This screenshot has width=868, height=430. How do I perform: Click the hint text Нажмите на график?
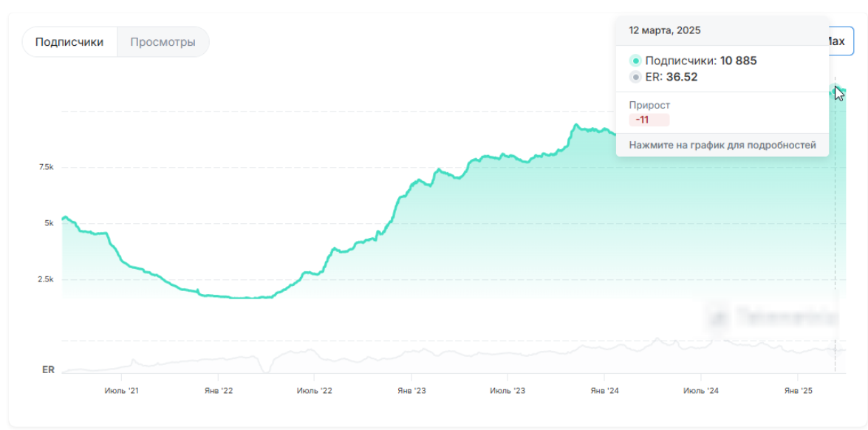tap(722, 146)
